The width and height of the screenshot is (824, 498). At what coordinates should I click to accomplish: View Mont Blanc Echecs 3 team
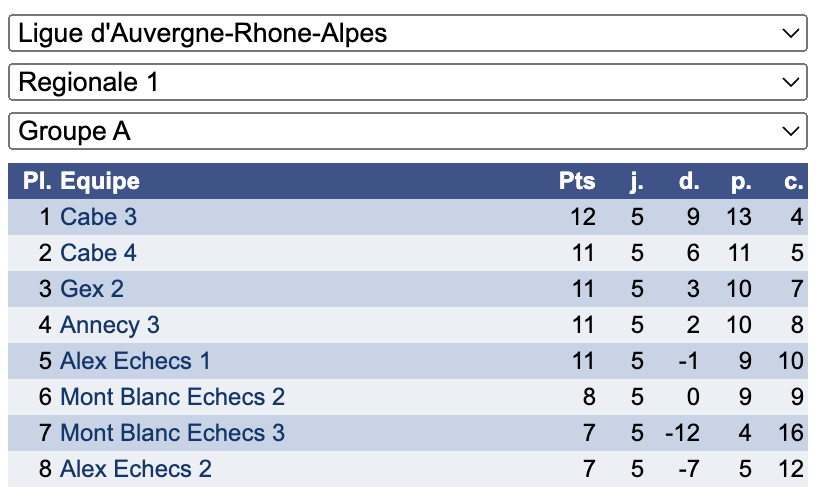point(172,433)
